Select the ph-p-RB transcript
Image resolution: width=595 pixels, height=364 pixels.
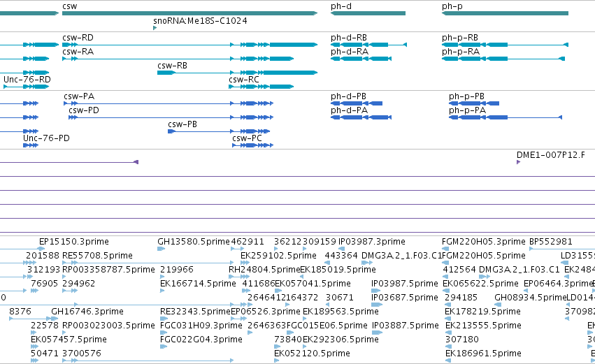(505, 45)
